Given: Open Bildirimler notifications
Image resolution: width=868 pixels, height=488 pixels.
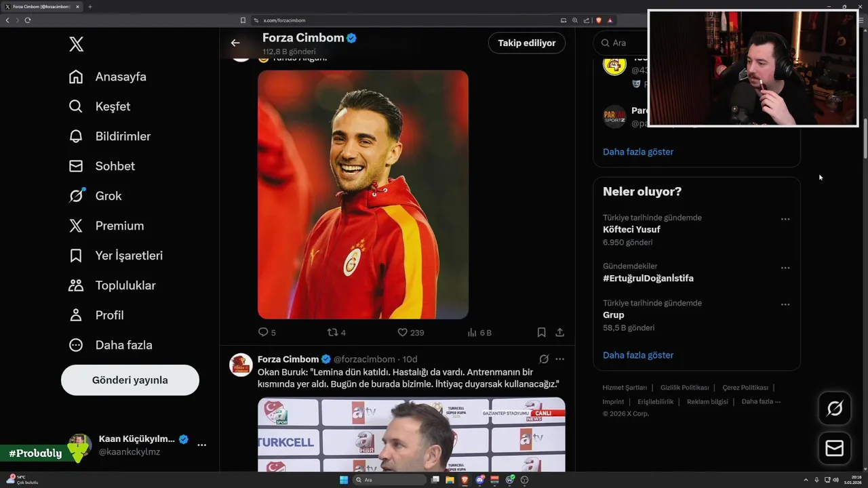Looking at the screenshot, I should [110, 136].
